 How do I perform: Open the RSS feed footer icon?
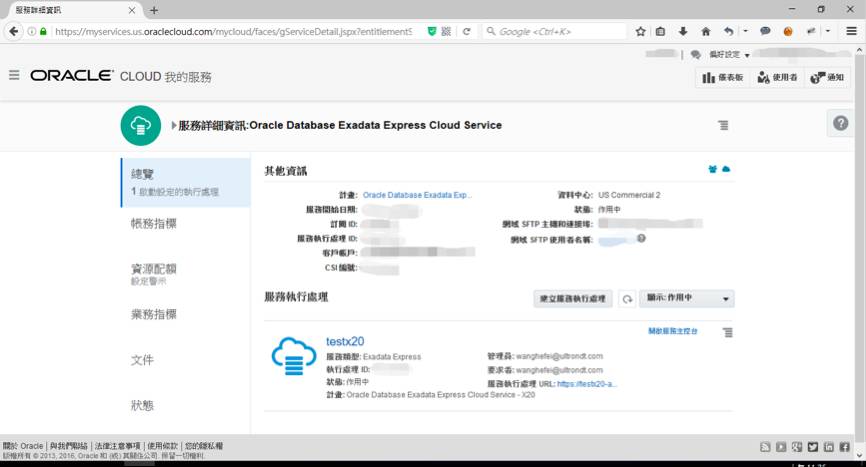[765, 447]
